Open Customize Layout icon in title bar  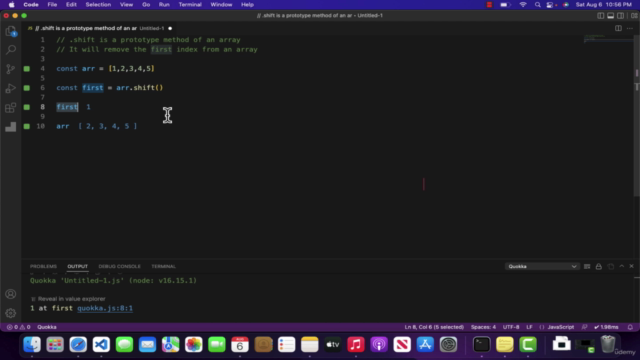point(634,16)
